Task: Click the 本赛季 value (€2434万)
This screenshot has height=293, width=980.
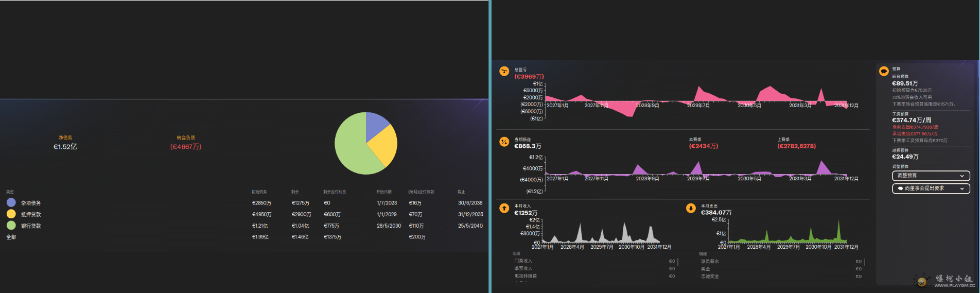Action: click(x=704, y=146)
